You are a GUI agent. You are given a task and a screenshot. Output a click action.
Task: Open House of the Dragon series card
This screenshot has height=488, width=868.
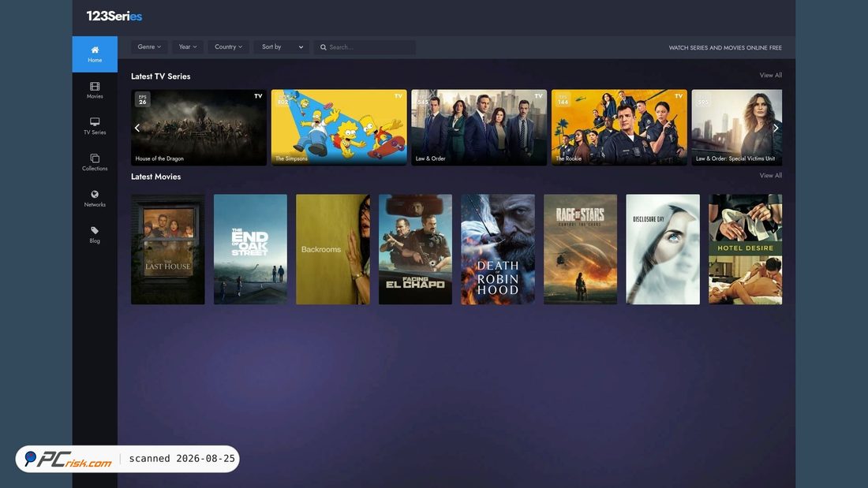coord(199,128)
